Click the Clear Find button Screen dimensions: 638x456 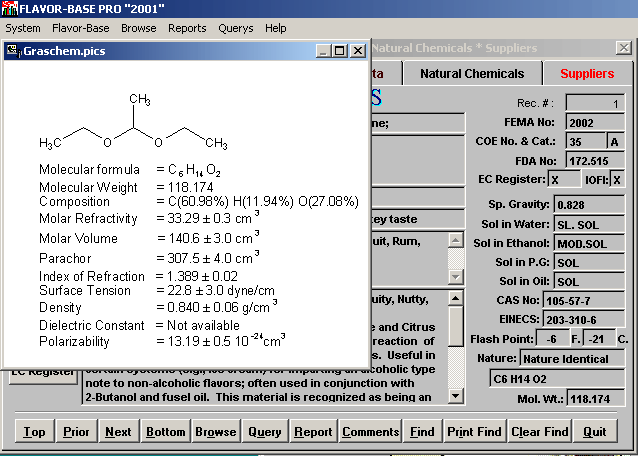(x=539, y=432)
